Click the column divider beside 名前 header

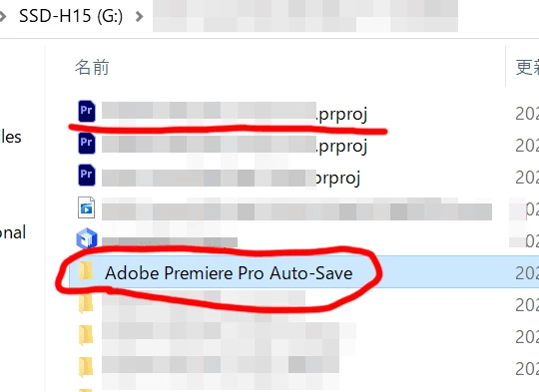506,66
